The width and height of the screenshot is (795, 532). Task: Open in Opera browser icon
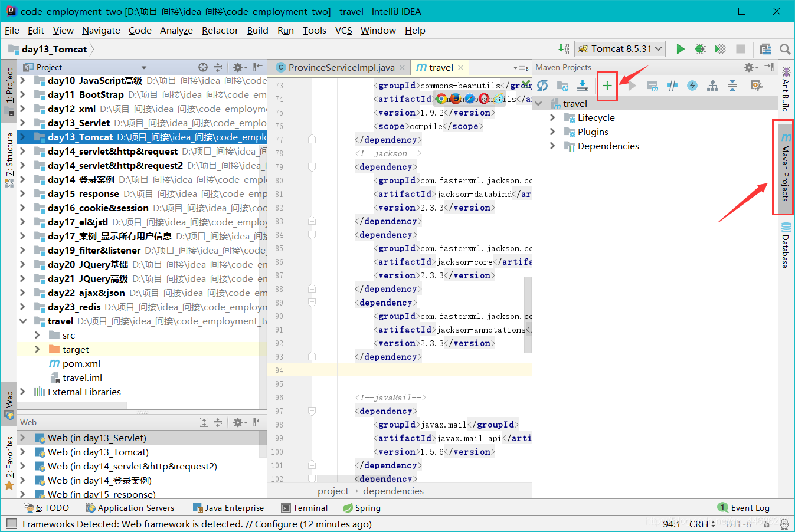click(x=484, y=98)
